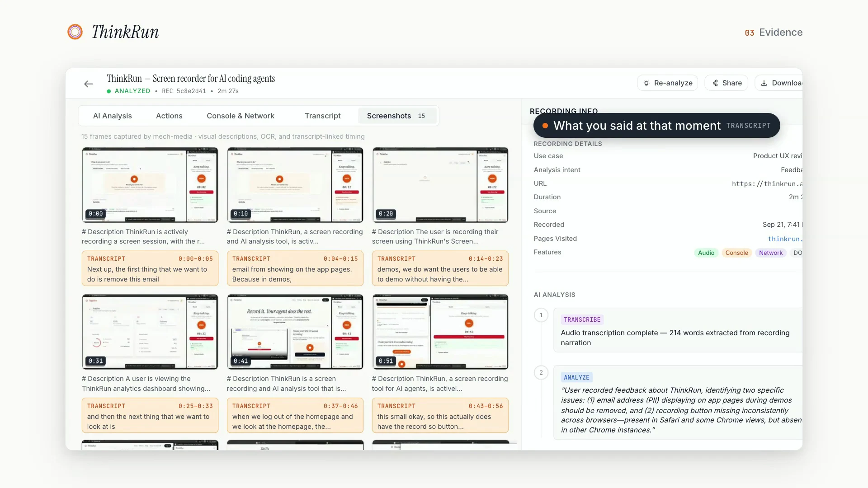Image resolution: width=868 pixels, height=488 pixels.
Task: Click 'Audio transcription complete' step text
Action: tap(675, 338)
